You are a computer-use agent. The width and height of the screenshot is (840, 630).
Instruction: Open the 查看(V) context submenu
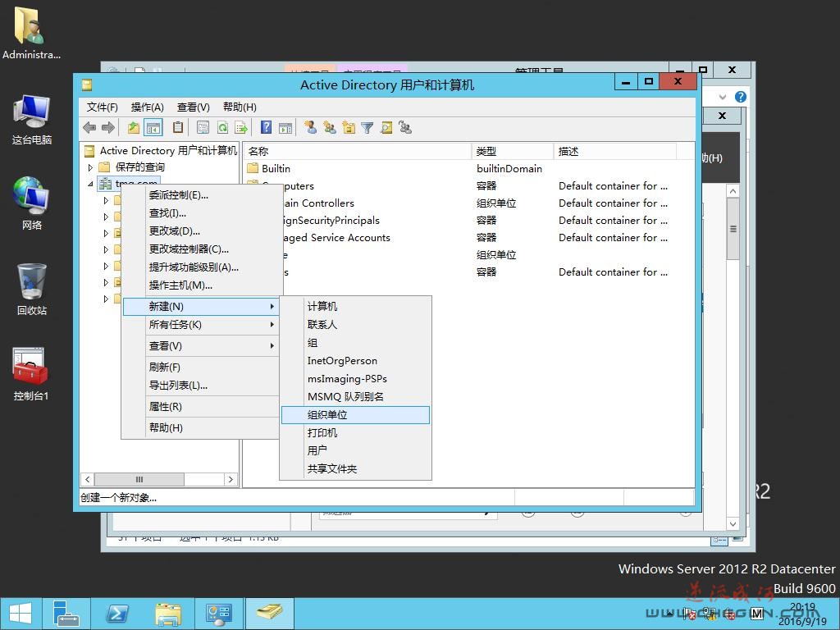(201, 346)
